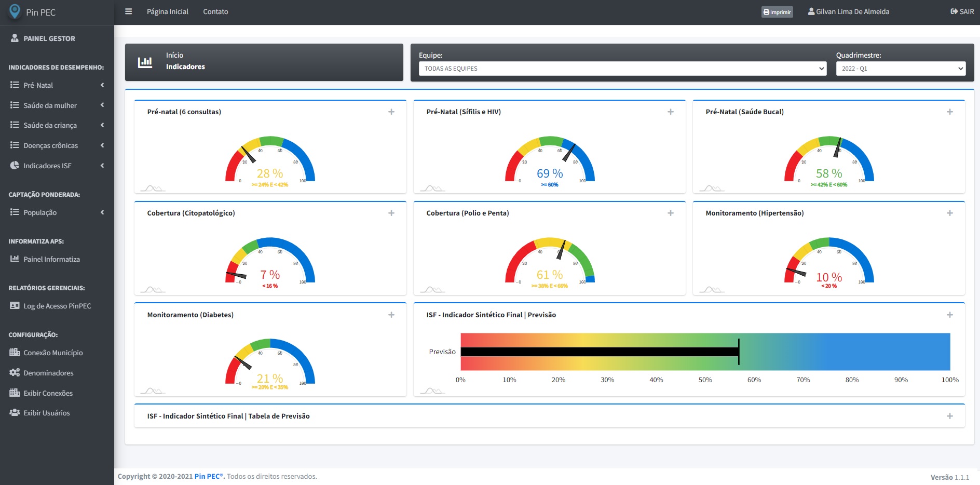The image size is (980, 485).
Task: Open Conexão Município menu label
Action: pyautogui.click(x=53, y=353)
